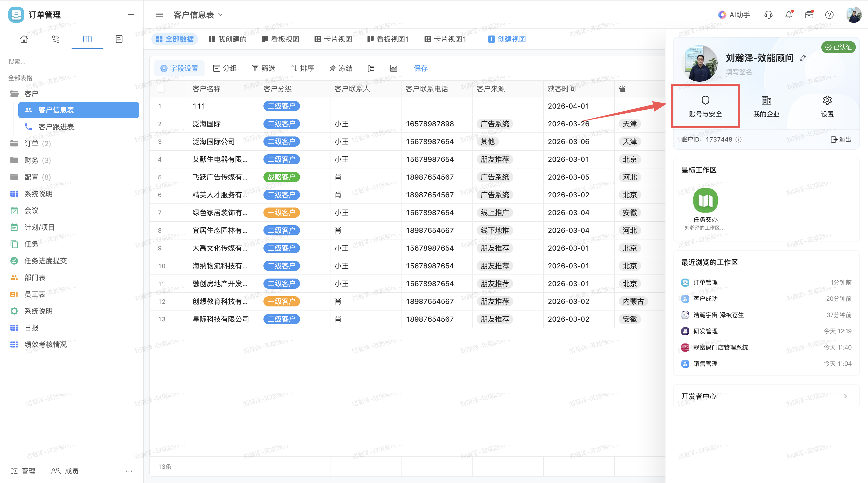The image size is (868, 483).
Task: Open customer service headset icon
Action: coord(768,15)
